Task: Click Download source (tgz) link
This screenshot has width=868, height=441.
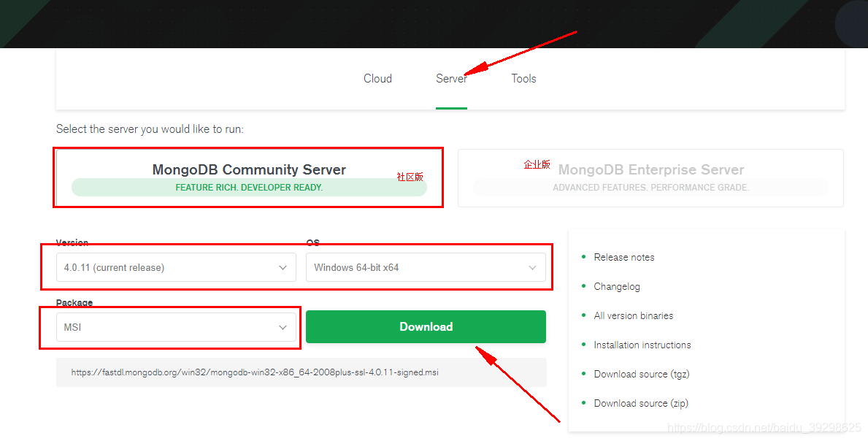Action: coord(642,374)
